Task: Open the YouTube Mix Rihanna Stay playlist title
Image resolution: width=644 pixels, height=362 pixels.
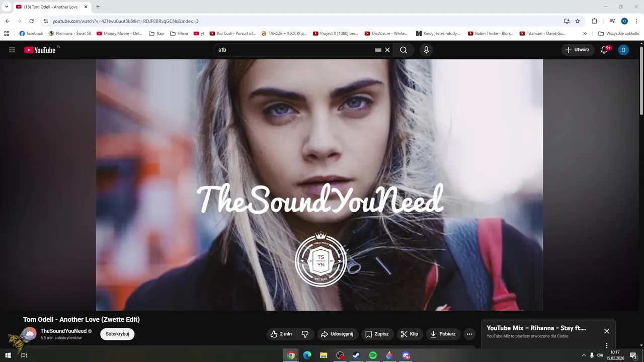Action: coord(536,328)
